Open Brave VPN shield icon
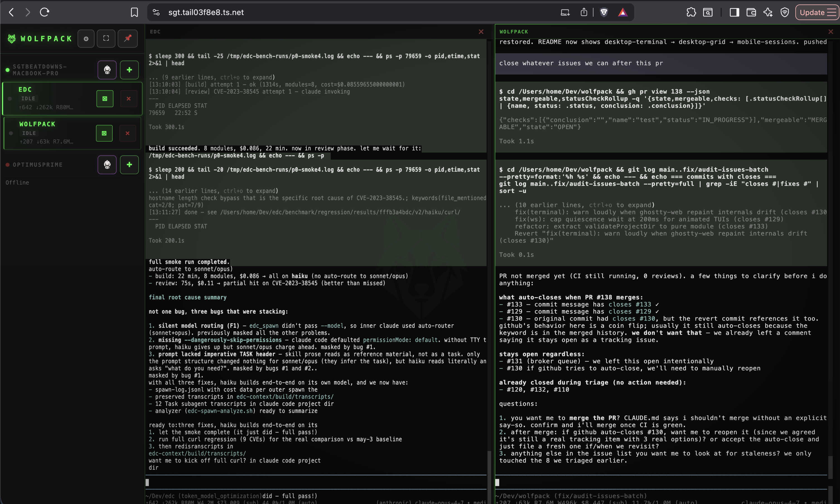Viewport: 840px width, 504px height. tap(785, 13)
